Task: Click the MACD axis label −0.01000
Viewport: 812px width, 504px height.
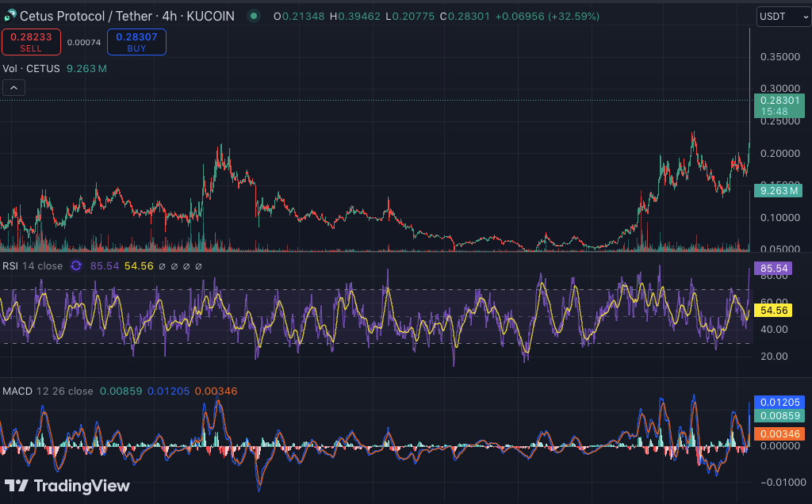Action: (x=783, y=483)
